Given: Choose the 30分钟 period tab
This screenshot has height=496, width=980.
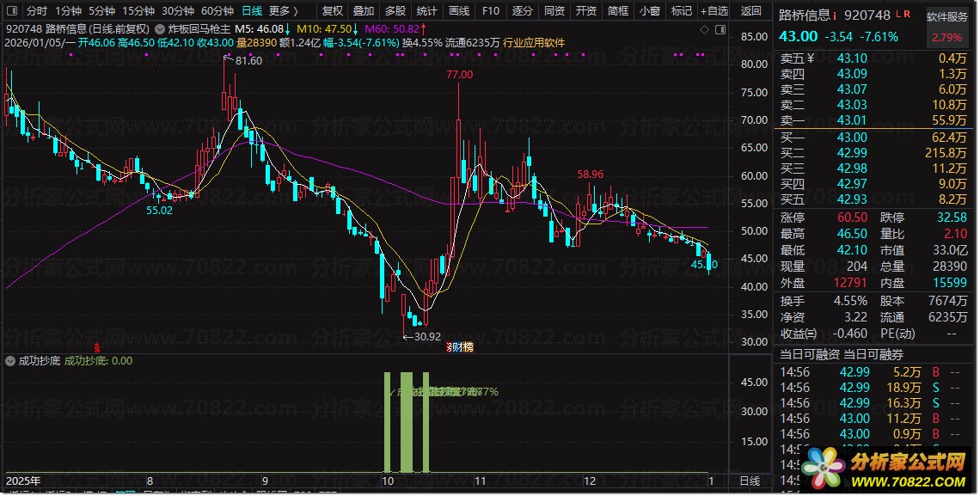Looking at the screenshot, I should (x=177, y=10).
